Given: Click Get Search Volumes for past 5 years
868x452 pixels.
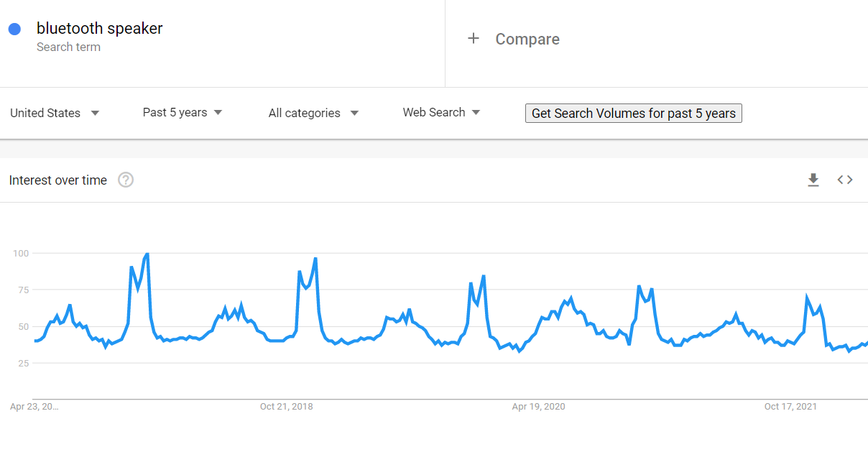Looking at the screenshot, I should [x=633, y=114].
